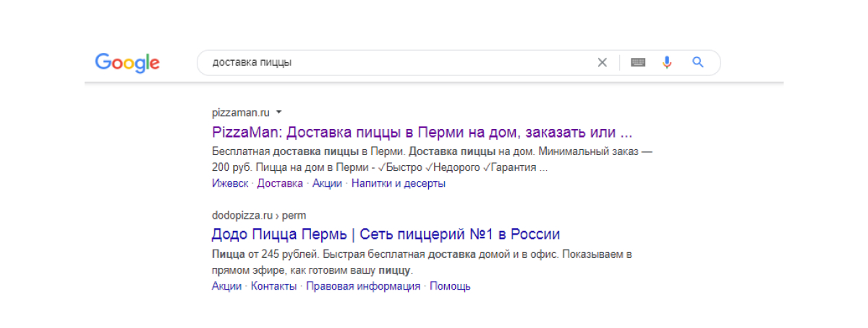
Task: Open the Акции sitelink under PizzaMan
Action: click(x=327, y=183)
